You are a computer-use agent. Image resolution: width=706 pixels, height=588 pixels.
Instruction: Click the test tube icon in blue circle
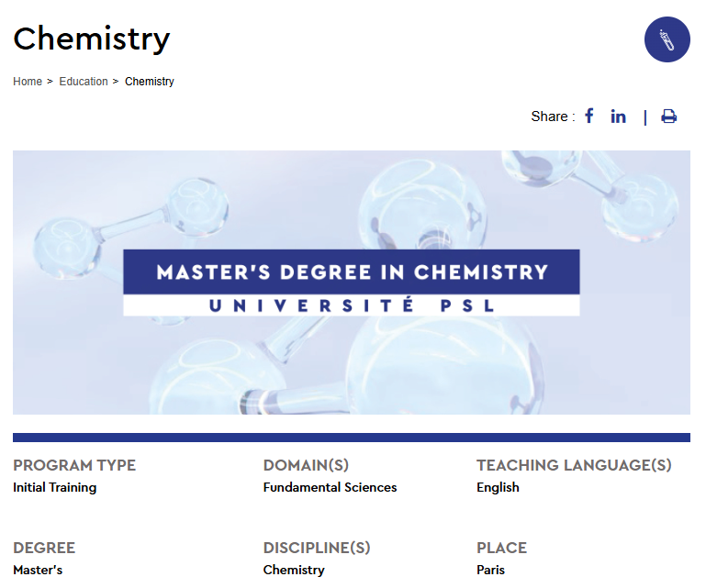click(x=667, y=39)
